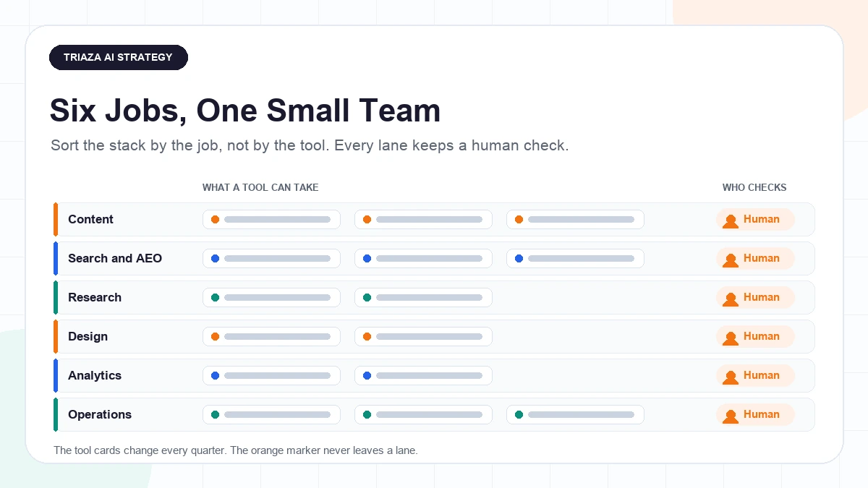Viewport: 868px width, 488px height.
Task: Select the third Content tool card
Action: [x=575, y=219]
